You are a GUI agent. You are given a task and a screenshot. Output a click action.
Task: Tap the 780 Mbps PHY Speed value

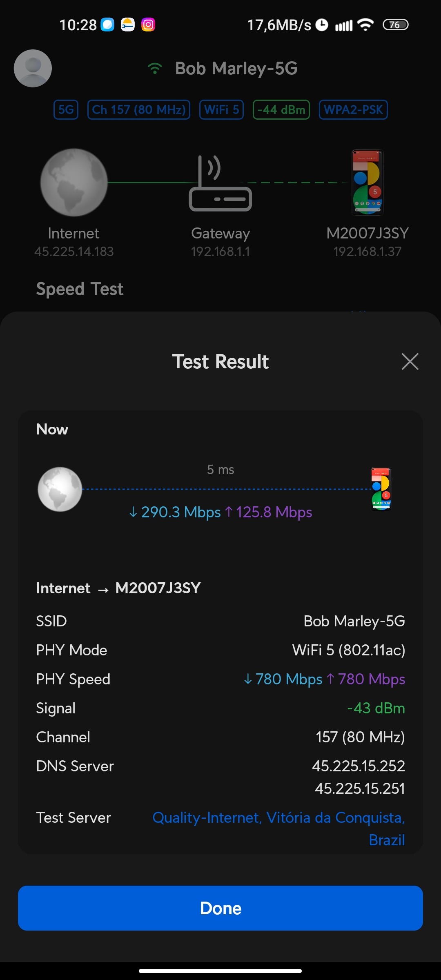288,679
